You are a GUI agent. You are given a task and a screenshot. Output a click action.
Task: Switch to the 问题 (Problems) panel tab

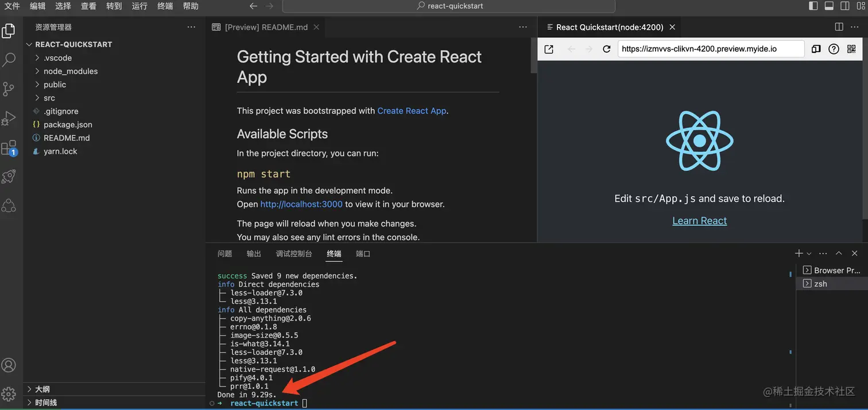(225, 253)
